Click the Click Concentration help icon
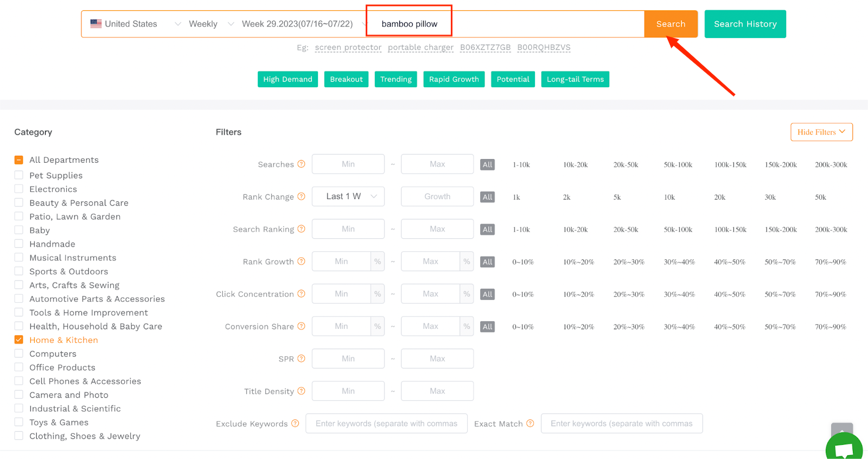Viewport: 868px width, 459px height. 301,294
